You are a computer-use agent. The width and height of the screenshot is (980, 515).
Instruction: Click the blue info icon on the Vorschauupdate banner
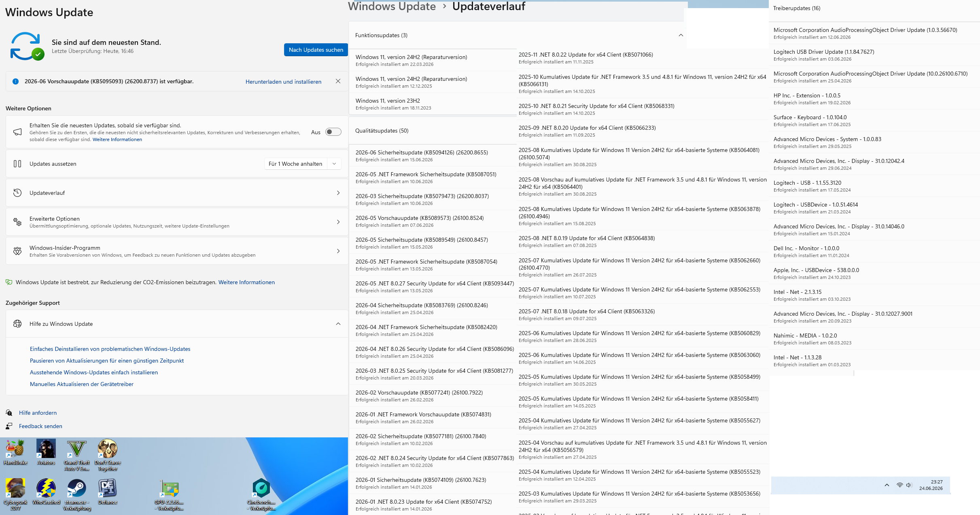click(15, 81)
